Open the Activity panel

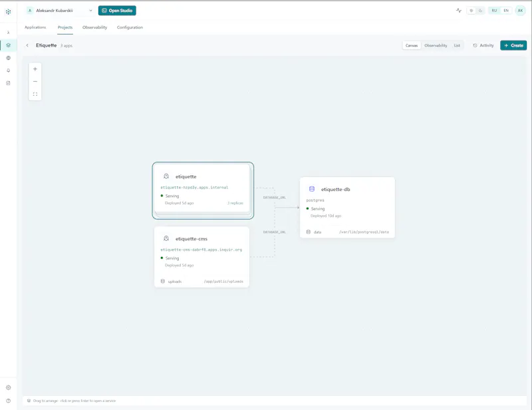click(x=483, y=45)
